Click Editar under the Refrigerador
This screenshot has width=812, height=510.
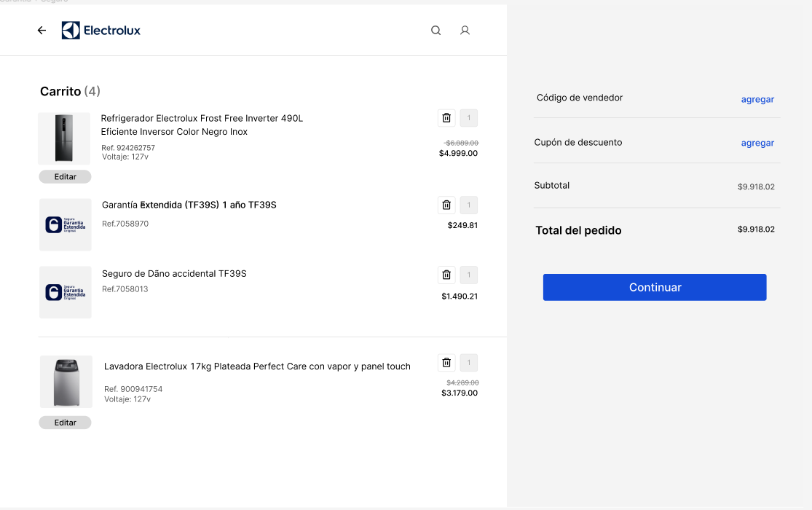click(65, 176)
